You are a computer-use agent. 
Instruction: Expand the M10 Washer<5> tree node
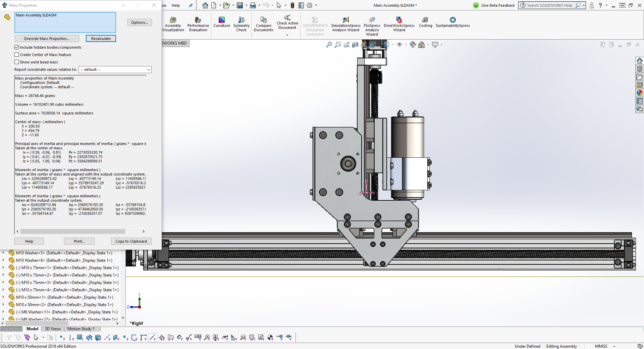pyautogui.click(x=3, y=253)
